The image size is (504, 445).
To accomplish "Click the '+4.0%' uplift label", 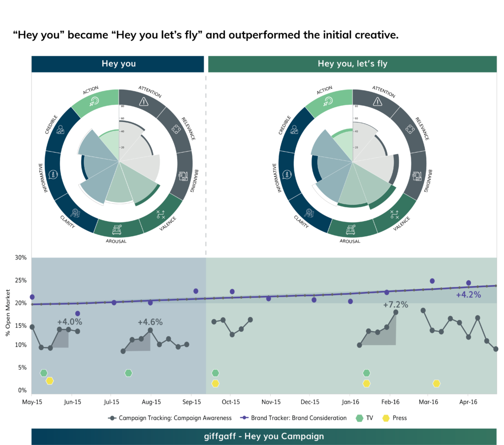I will tap(69, 322).
